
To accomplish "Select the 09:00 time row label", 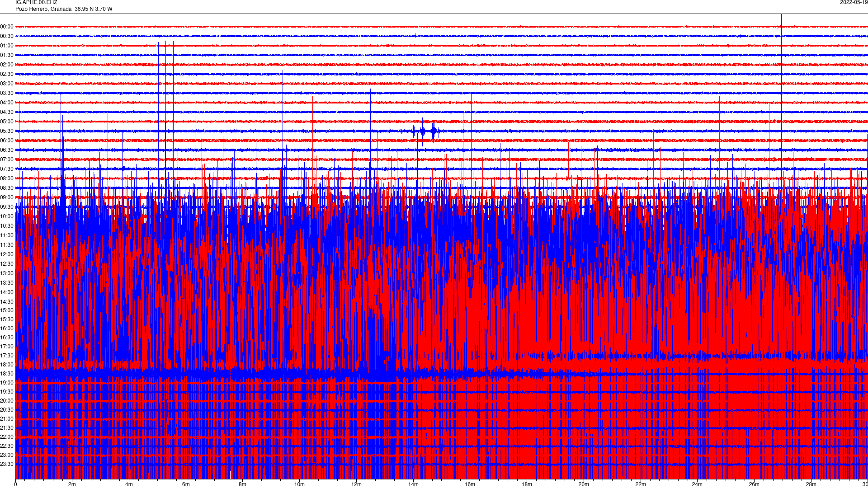I will pyautogui.click(x=7, y=197).
